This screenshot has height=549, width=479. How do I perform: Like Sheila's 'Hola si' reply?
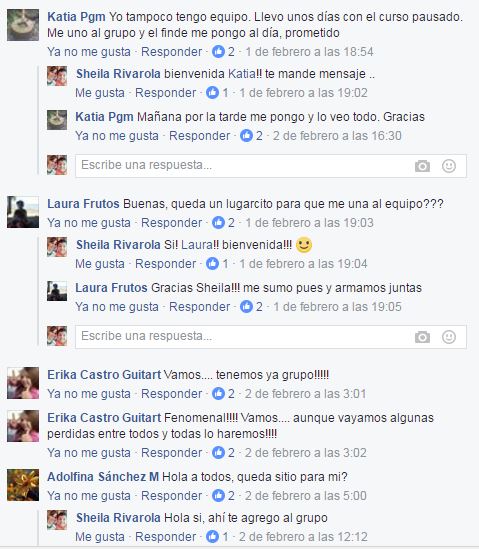pos(100,537)
